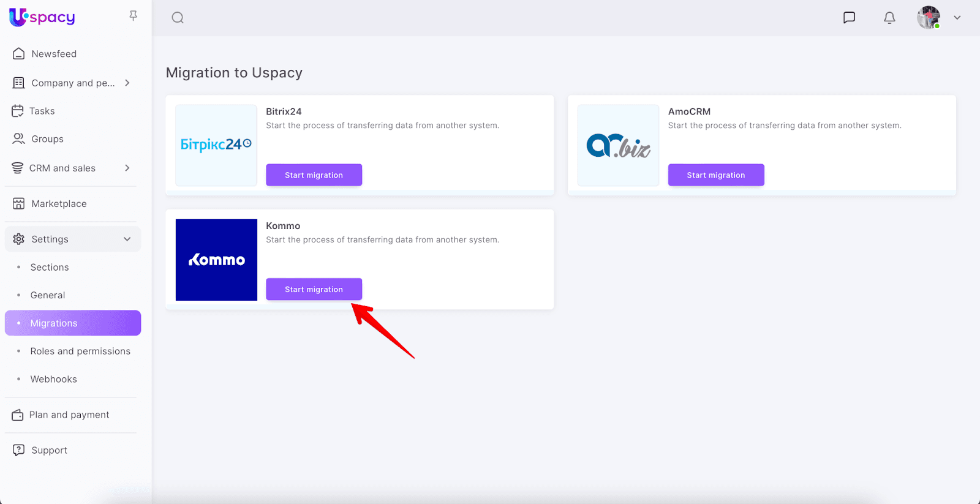The width and height of the screenshot is (980, 504).
Task: Click the Support question icon
Action: (x=19, y=450)
